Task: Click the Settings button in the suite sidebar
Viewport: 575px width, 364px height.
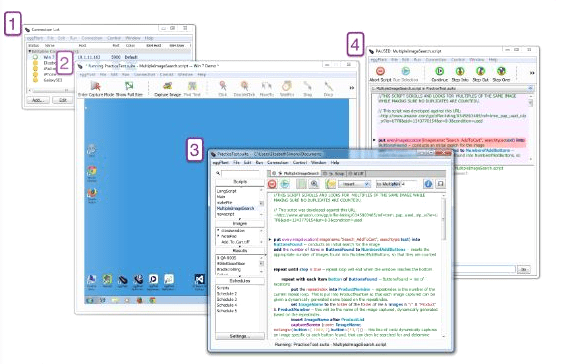Action: click(240, 336)
